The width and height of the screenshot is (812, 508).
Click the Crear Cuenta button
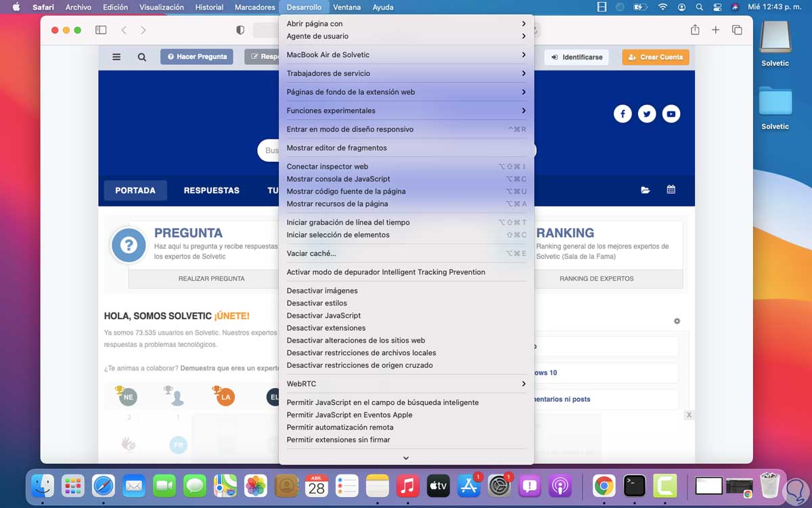(656, 57)
